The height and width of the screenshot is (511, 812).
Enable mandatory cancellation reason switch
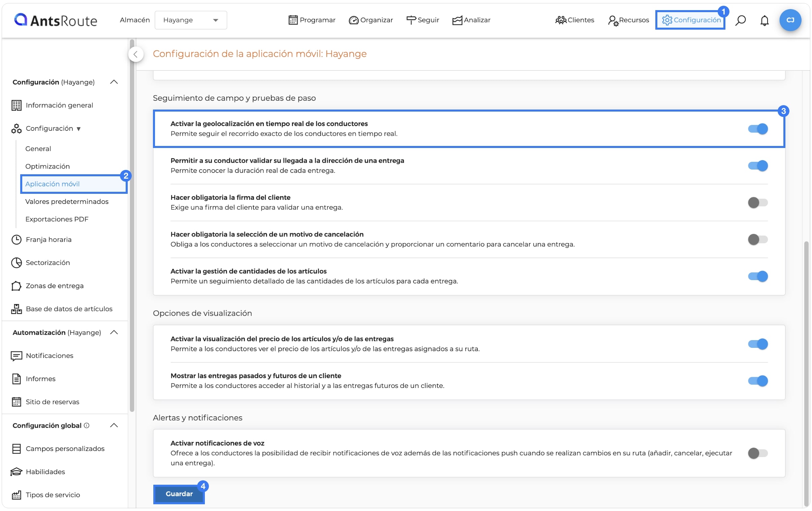coord(758,239)
